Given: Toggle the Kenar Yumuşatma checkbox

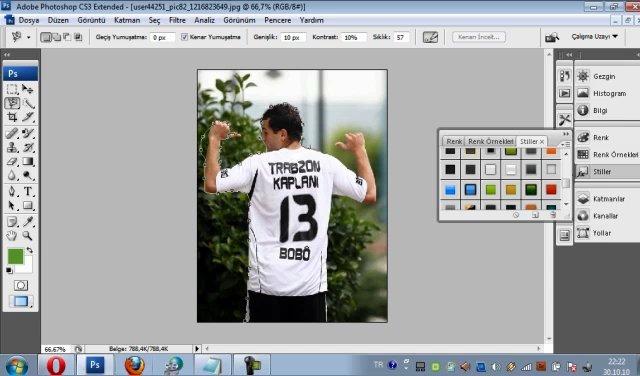Looking at the screenshot, I should pyautogui.click(x=184, y=37).
